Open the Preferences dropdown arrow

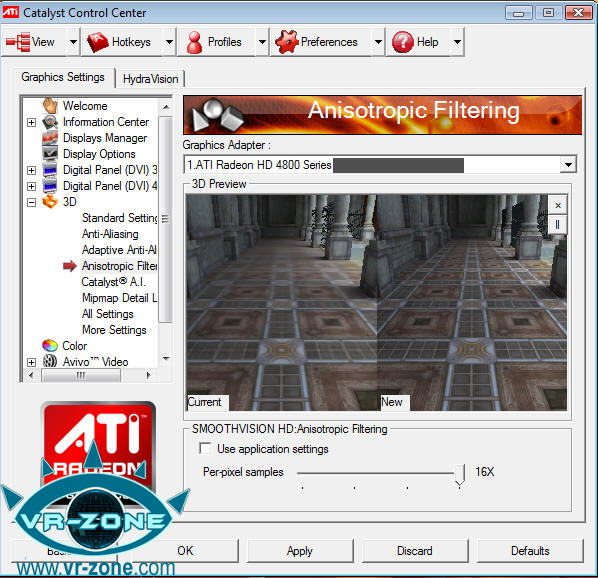pyautogui.click(x=378, y=42)
